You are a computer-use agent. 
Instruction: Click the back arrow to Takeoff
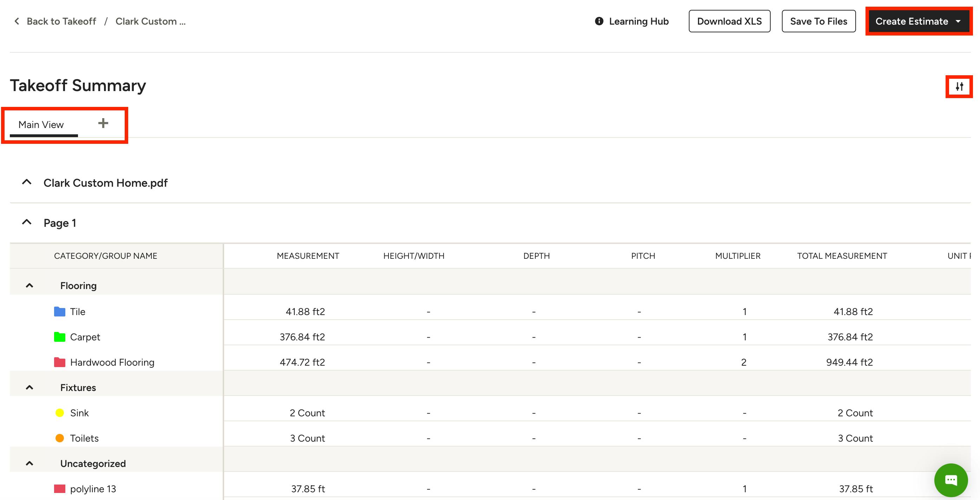[17, 21]
